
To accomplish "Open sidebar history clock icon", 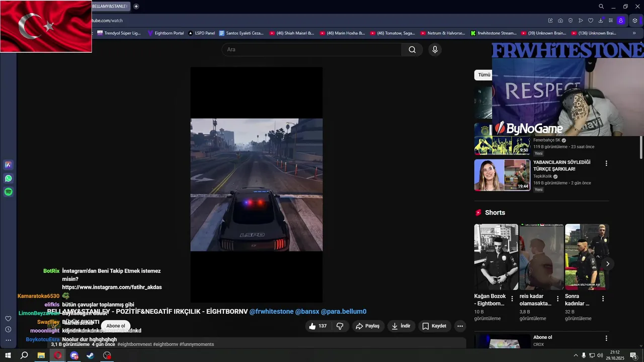I will tap(8, 329).
